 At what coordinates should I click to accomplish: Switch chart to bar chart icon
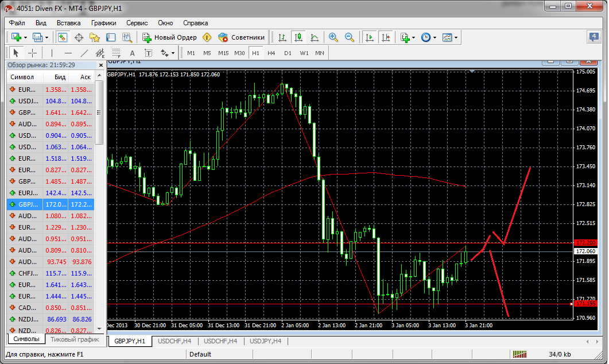pos(282,37)
